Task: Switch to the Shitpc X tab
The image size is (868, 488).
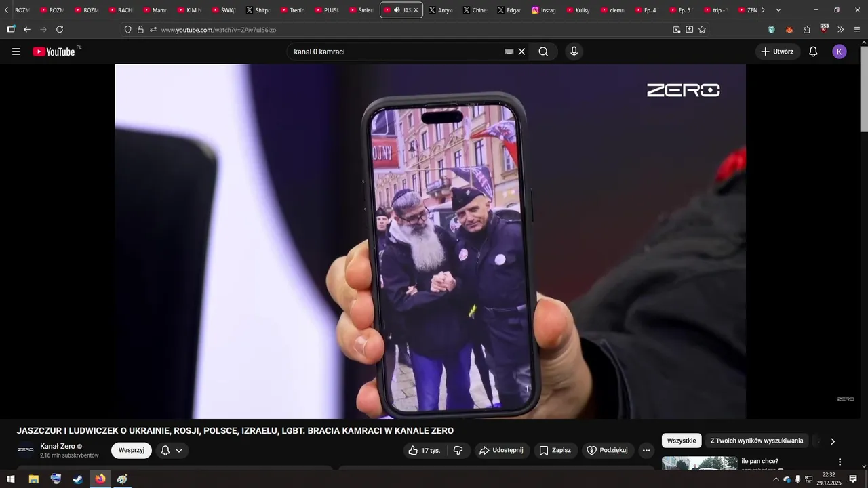Action: point(258,10)
